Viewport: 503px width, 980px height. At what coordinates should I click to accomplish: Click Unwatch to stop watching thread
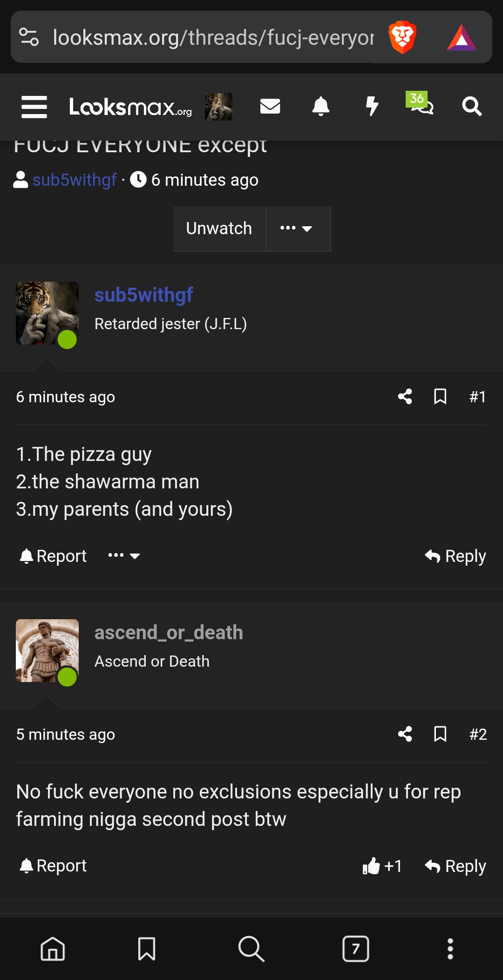219,228
